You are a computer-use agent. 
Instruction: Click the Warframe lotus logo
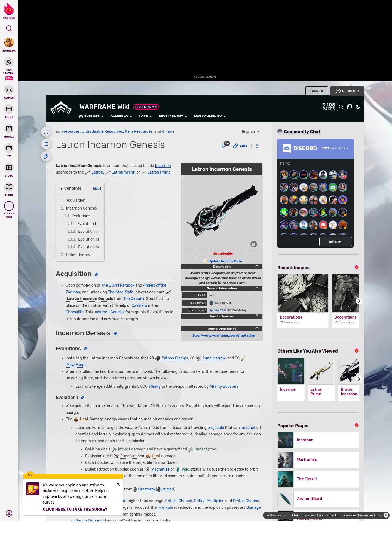tap(61, 108)
